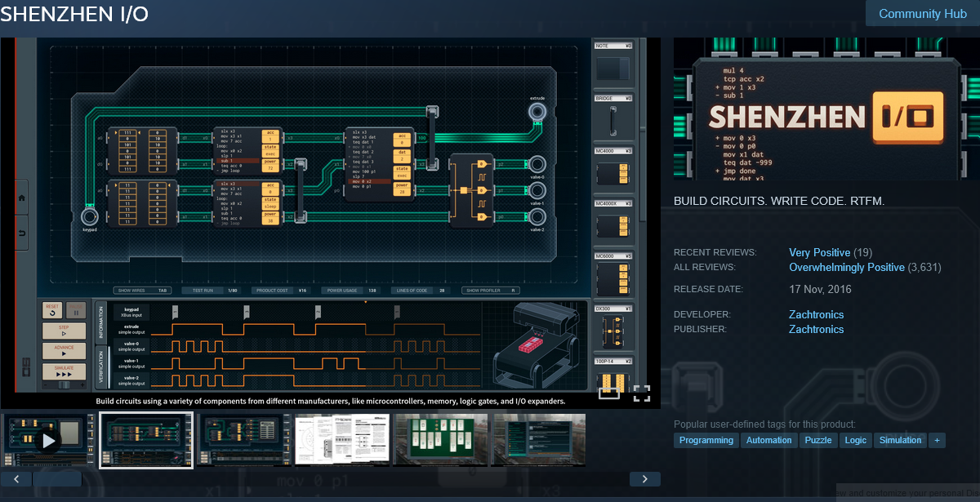Add a tag with plus button
The height and width of the screenshot is (502, 980).
(x=937, y=441)
